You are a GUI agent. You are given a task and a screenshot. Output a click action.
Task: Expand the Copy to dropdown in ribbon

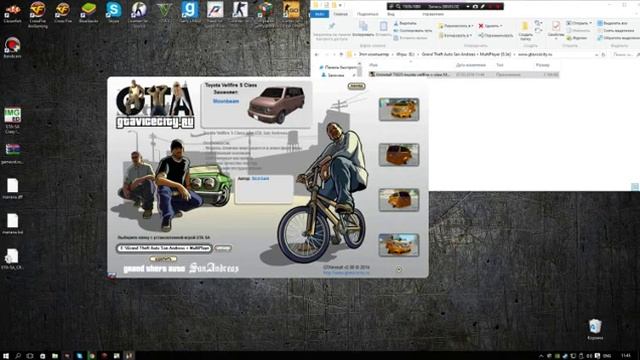click(470, 36)
